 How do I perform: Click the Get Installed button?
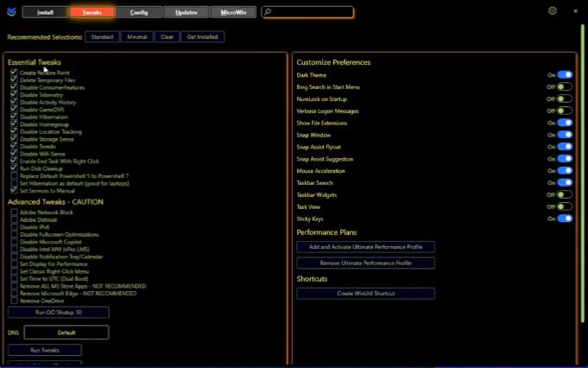(203, 37)
